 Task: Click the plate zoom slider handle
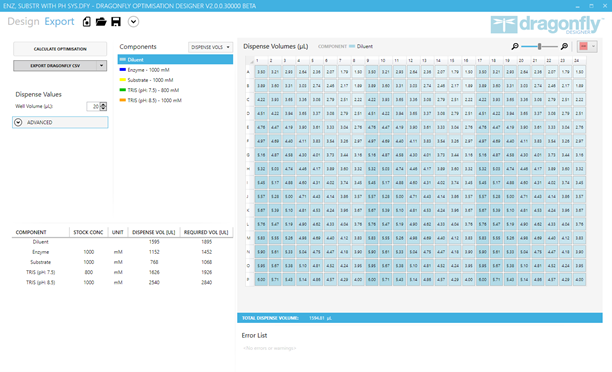point(539,46)
